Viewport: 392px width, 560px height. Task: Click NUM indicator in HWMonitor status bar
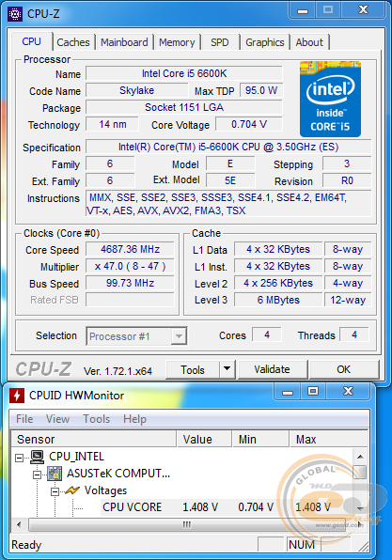pyautogui.click(x=302, y=545)
